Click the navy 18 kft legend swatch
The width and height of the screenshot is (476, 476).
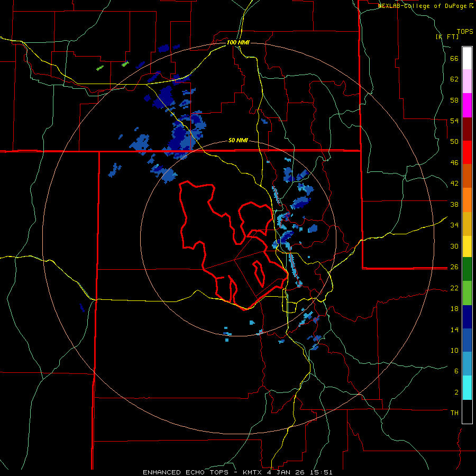[467, 317]
